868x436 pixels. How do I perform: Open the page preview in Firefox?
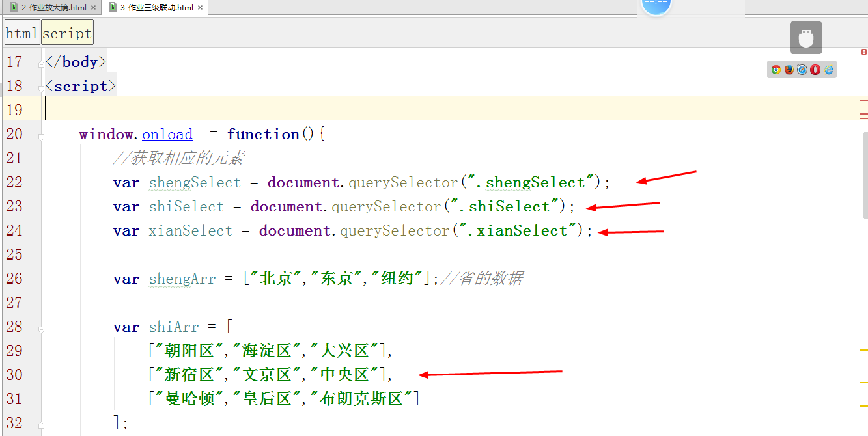click(789, 69)
